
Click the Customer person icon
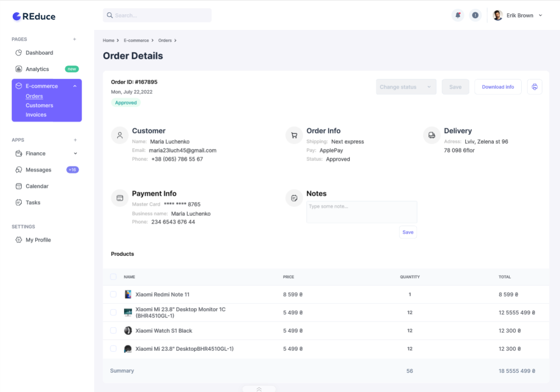[x=120, y=136]
